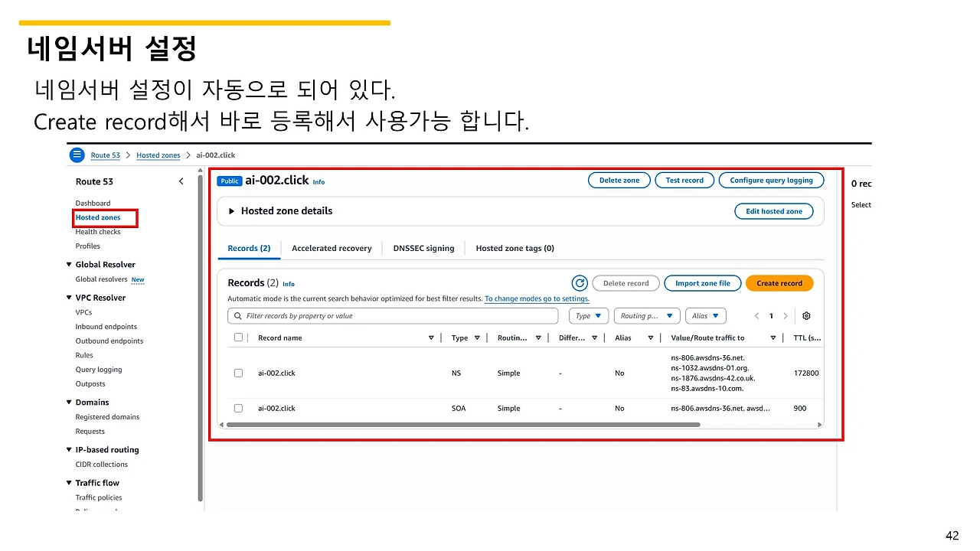Open VPCs in sidebar
This screenshot has height=551, width=980.
(83, 312)
